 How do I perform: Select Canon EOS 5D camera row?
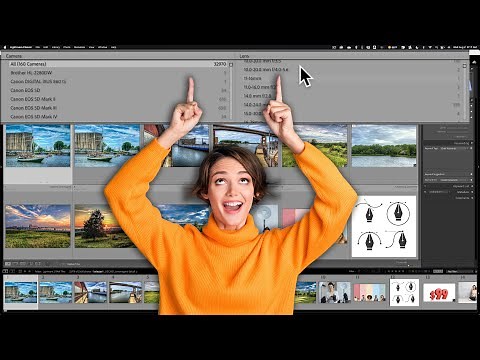pyautogui.click(x=118, y=90)
